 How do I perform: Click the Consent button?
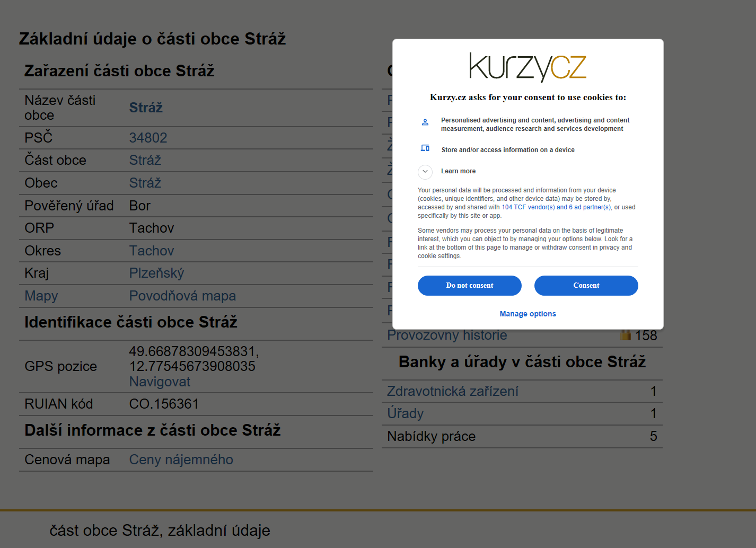coord(586,286)
